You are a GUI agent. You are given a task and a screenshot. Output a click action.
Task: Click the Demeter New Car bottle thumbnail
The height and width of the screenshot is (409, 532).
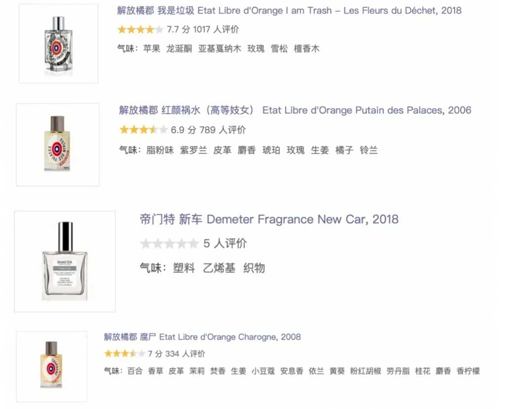[65, 261]
